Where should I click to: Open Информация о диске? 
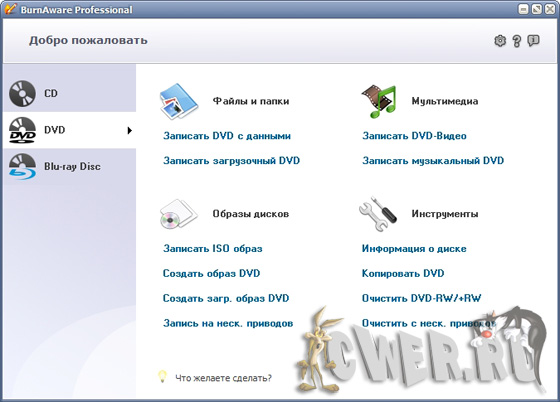[x=414, y=248]
